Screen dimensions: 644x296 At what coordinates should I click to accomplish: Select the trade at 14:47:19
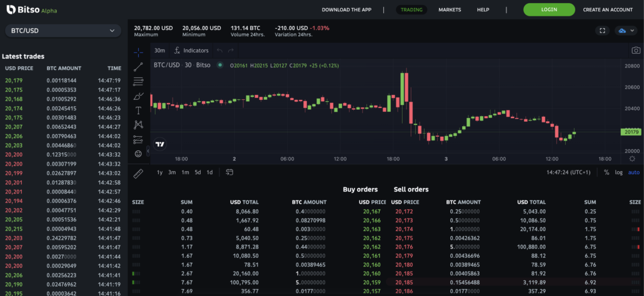tap(63, 81)
